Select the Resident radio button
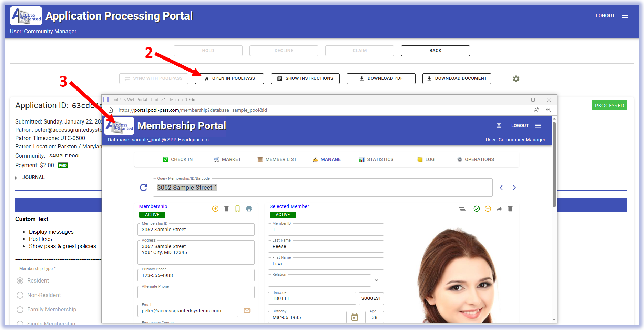Viewport: 644px width, 330px height. (x=20, y=281)
